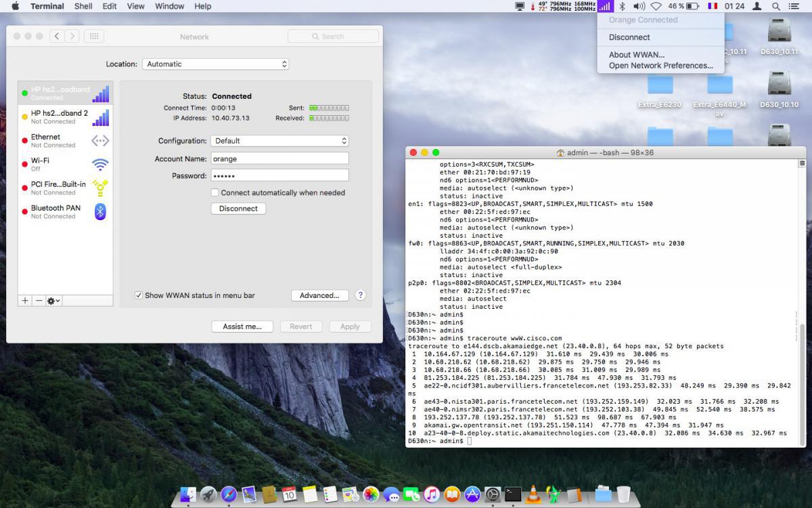Open the Terminal application menu
Image resolution: width=812 pixels, height=508 pixels.
tap(47, 6)
